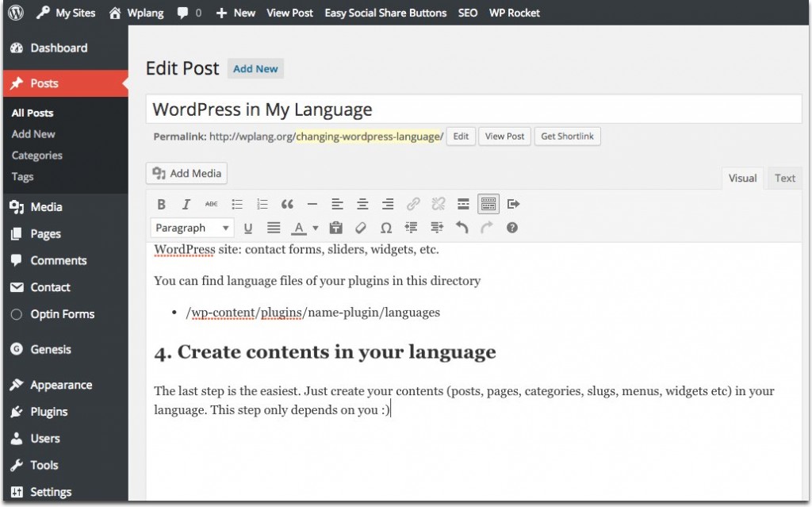Switch to Text editor tab
Screen dimensions: 812x507
pyautogui.click(x=784, y=179)
